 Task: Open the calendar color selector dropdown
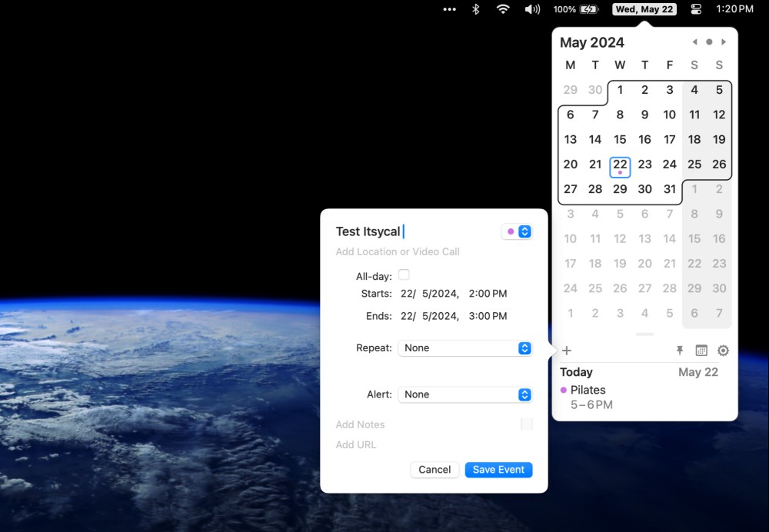(x=518, y=231)
